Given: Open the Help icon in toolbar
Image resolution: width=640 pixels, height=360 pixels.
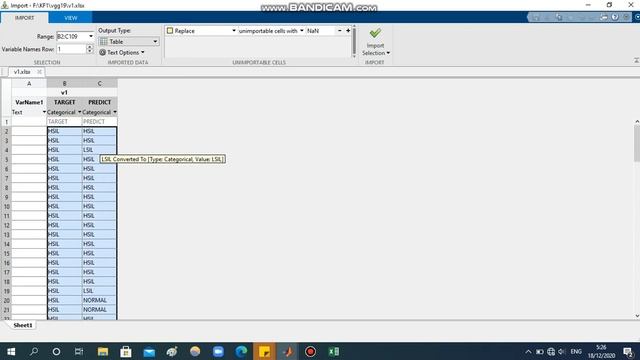Looking at the screenshot, I should (x=615, y=17).
